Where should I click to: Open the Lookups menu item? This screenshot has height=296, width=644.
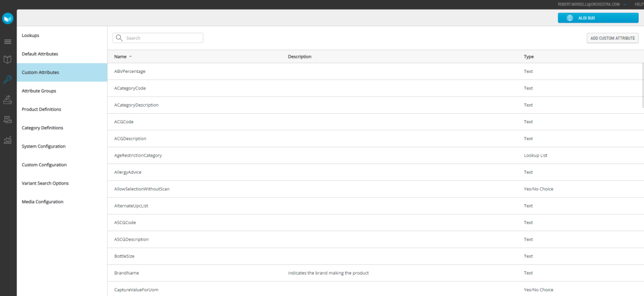[31, 35]
